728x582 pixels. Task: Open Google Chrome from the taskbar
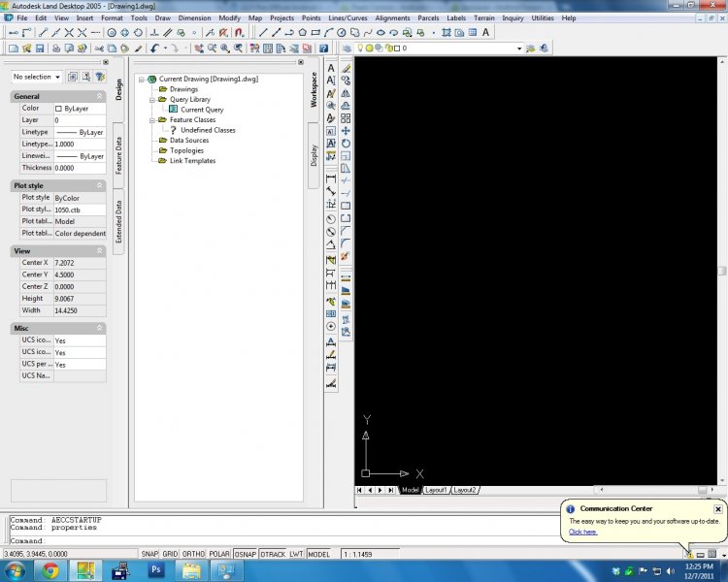(x=50, y=570)
